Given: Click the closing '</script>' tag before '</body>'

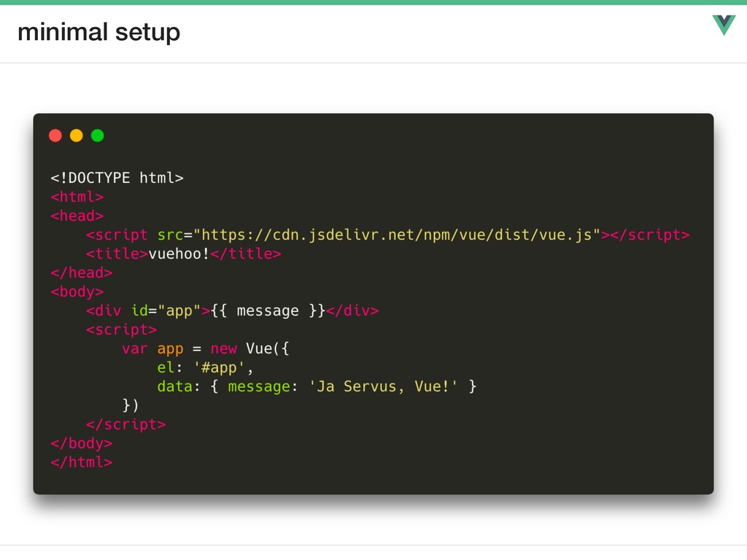Looking at the screenshot, I should click(x=125, y=425).
